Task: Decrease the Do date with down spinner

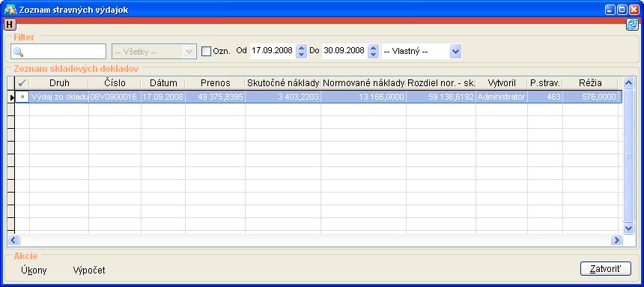Action: click(373, 55)
